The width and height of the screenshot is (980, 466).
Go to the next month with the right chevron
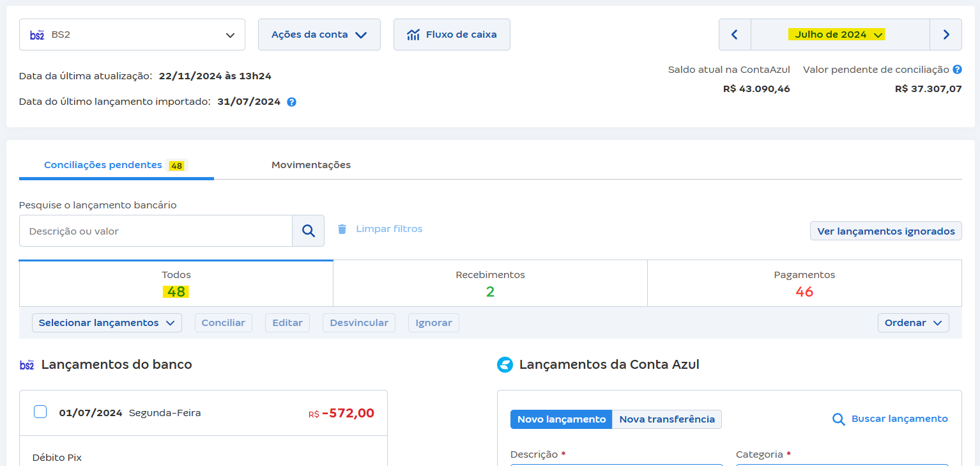coord(946,34)
